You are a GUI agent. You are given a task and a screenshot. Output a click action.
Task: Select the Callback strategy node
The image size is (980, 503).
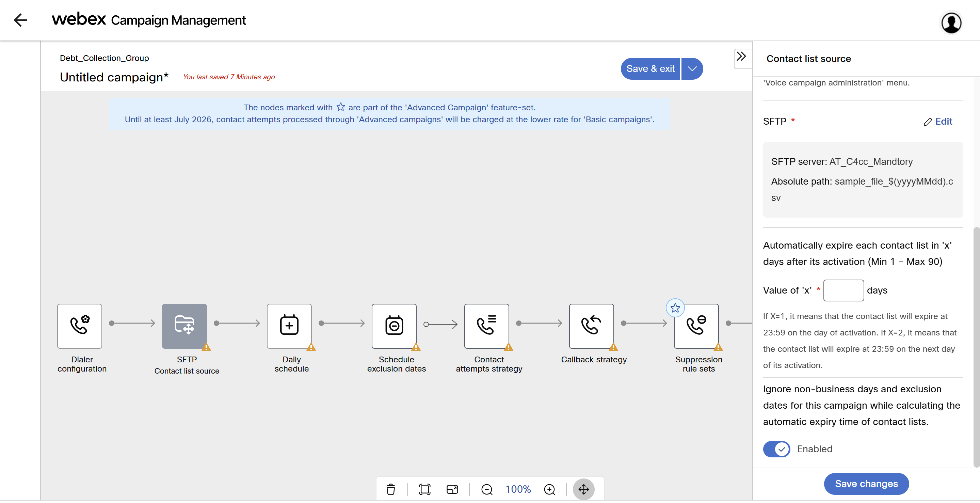(591, 326)
